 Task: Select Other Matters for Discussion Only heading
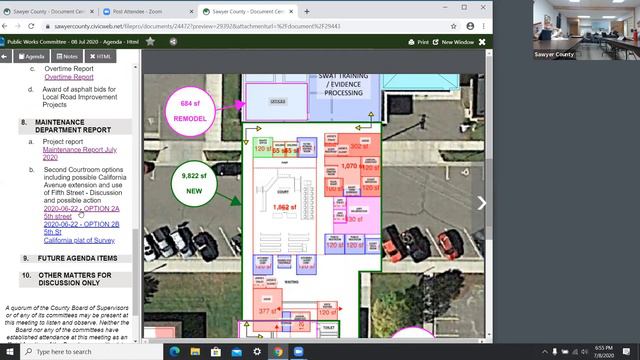coord(76,279)
